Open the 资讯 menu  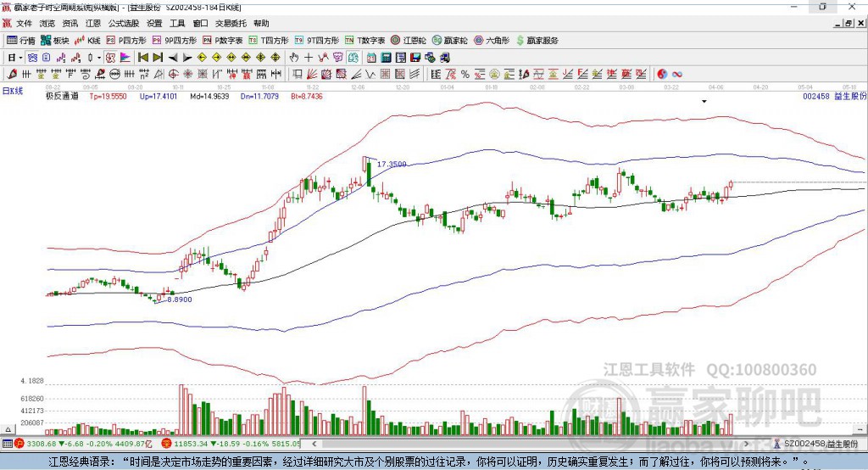point(70,23)
